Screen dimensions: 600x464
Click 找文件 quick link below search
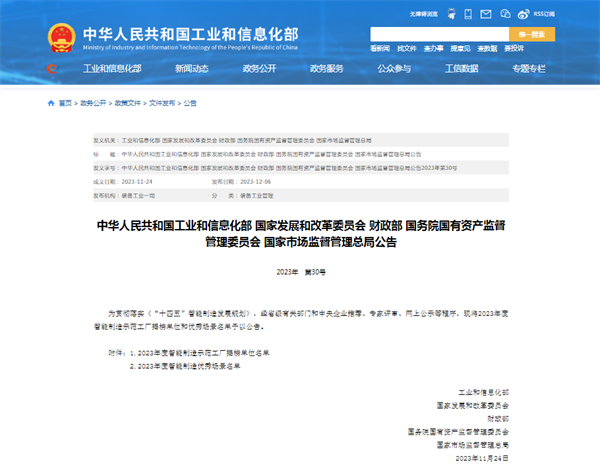pos(406,48)
